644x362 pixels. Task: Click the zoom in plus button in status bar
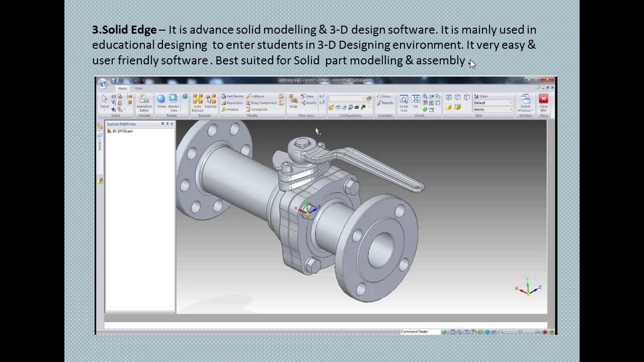click(538, 332)
